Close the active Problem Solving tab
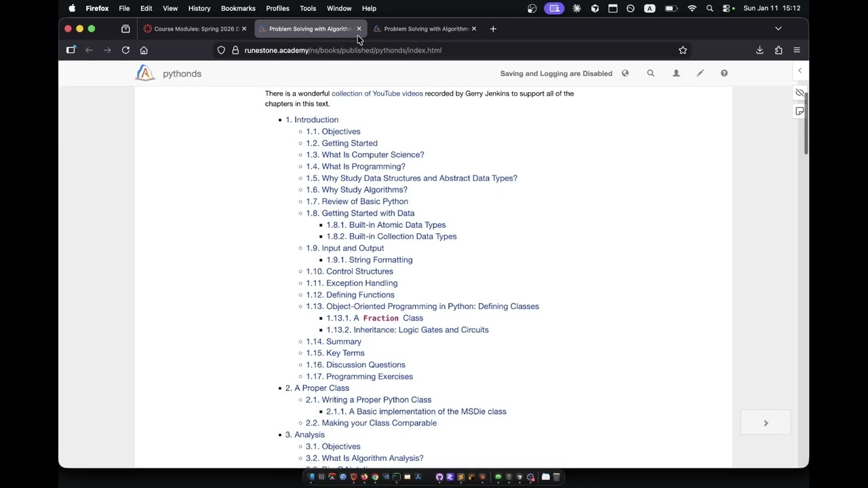868x488 pixels. coord(359,28)
